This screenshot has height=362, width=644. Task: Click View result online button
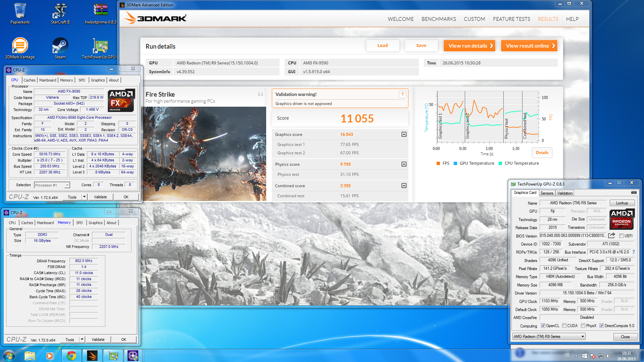(x=529, y=46)
